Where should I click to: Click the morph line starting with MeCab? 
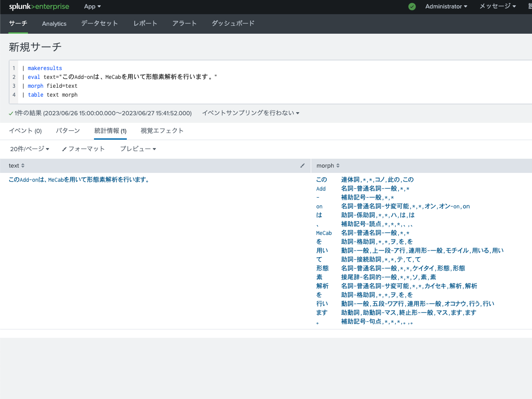(363, 233)
